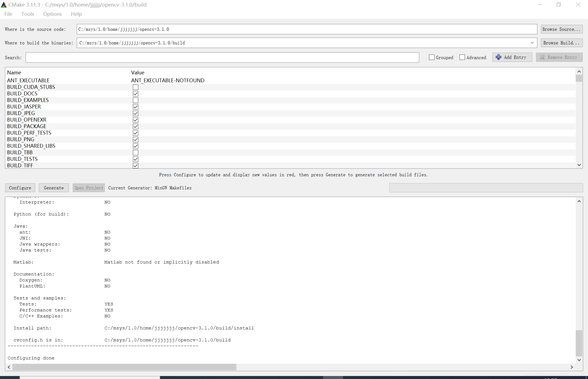
Task: Uncheck the BUILD_JASPER checkbox
Action: [x=136, y=107]
